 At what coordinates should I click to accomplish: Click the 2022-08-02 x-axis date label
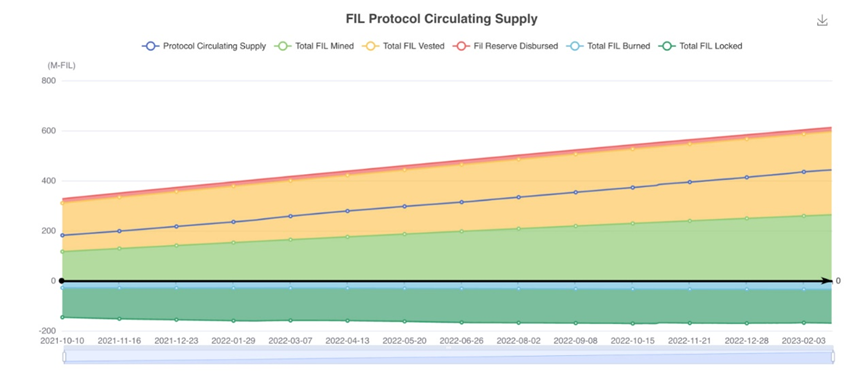[518, 341]
